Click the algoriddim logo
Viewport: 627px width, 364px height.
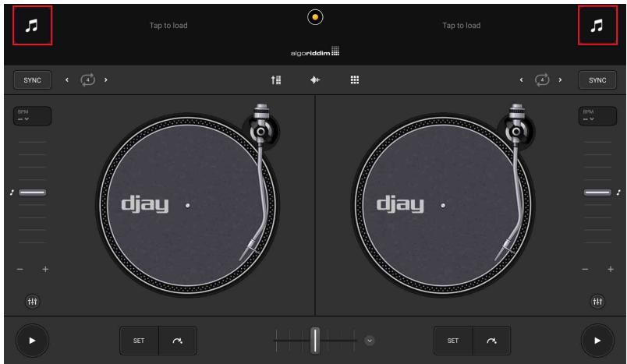click(315, 52)
